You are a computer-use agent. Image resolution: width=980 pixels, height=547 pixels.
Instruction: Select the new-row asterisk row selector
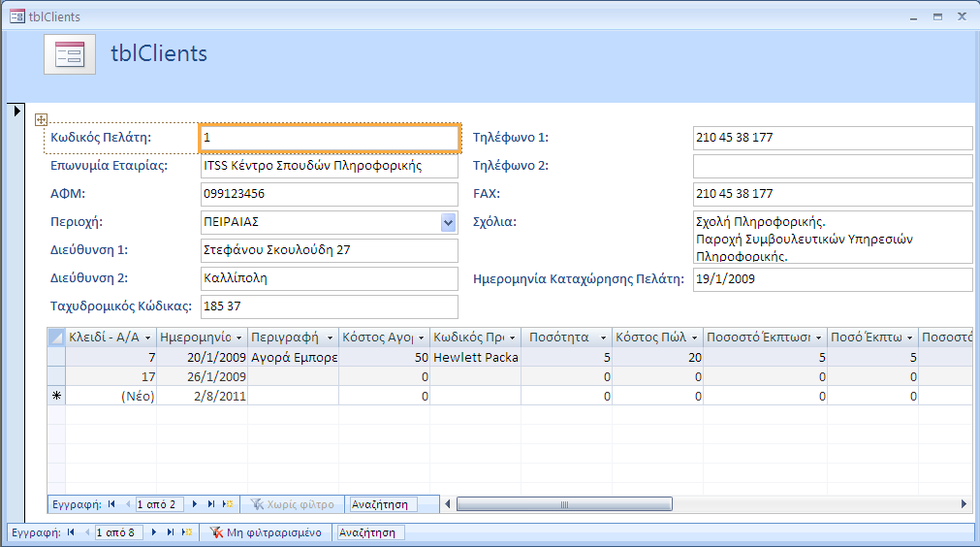click(x=56, y=396)
